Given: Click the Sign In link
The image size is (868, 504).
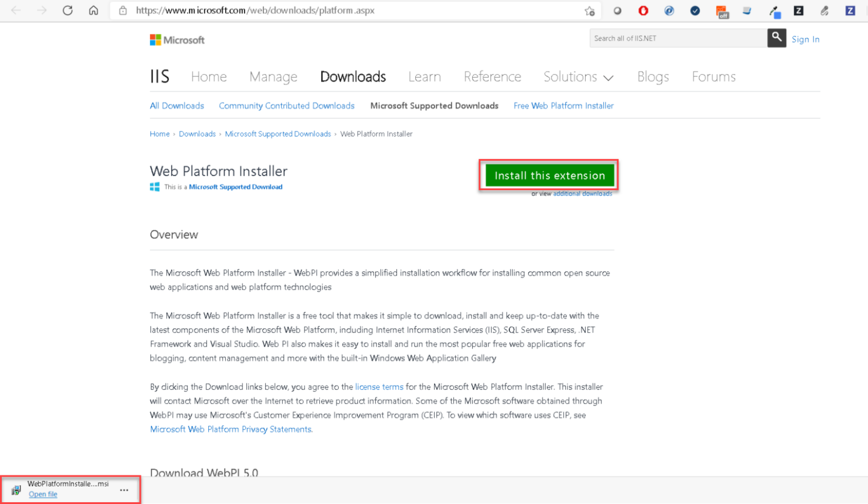Looking at the screenshot, I should [805, 39].
